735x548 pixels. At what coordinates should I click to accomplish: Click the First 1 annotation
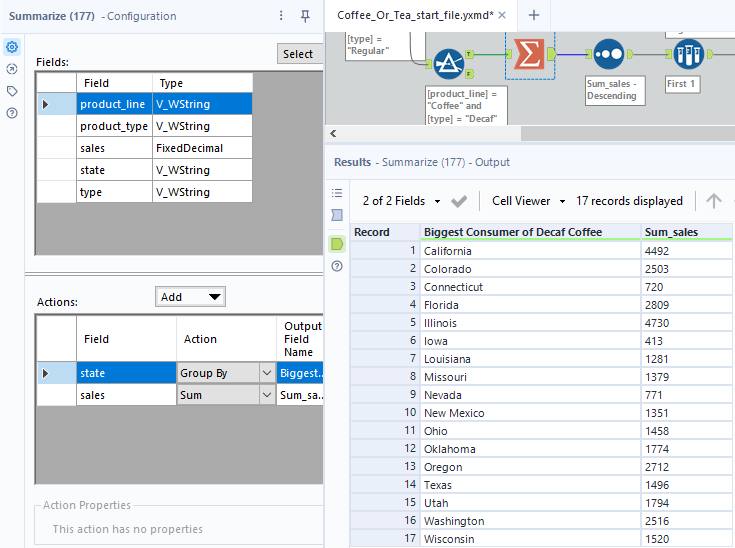coord(682,84)
